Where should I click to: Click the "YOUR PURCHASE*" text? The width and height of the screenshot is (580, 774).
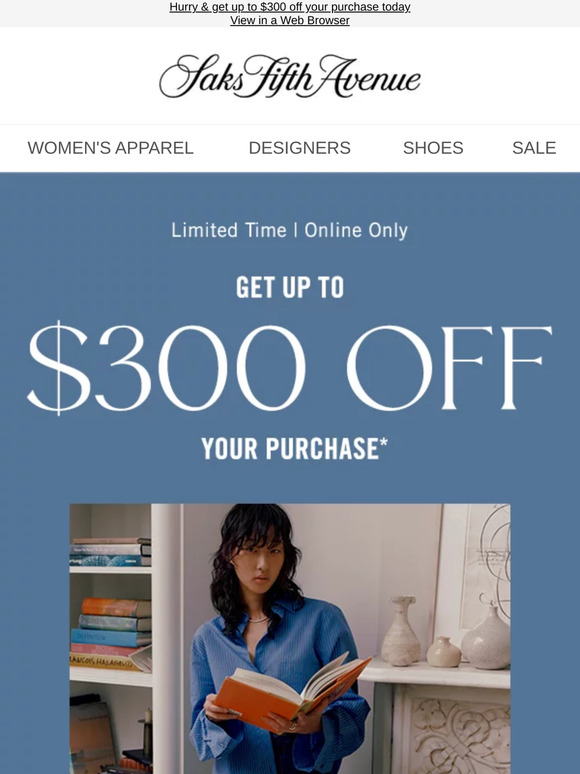[295, 448]
